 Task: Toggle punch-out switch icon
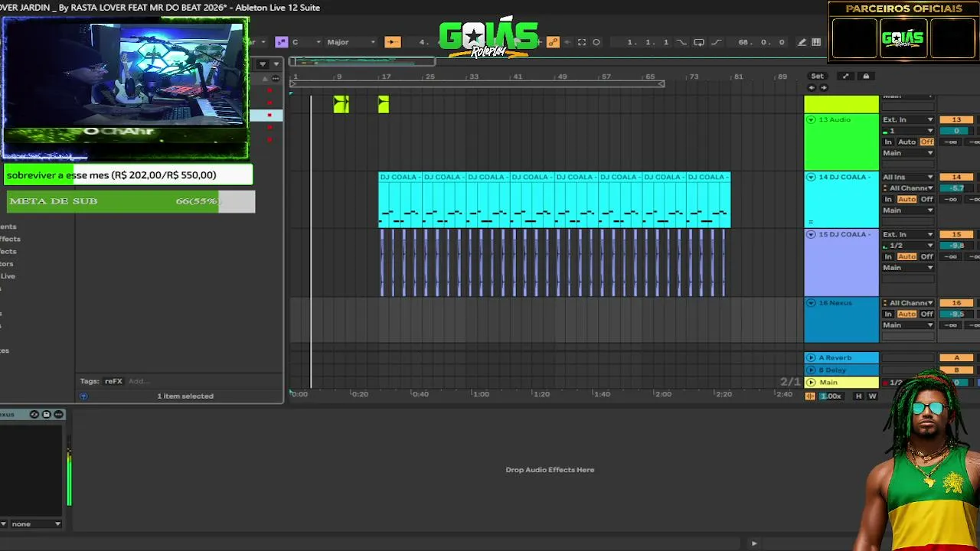click(717, 42)
